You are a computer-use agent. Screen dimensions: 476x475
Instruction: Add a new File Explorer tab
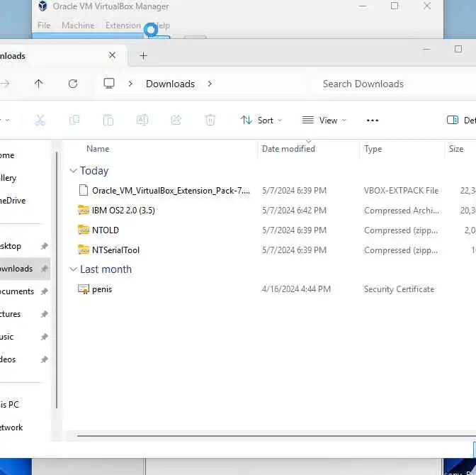[143, 55]
